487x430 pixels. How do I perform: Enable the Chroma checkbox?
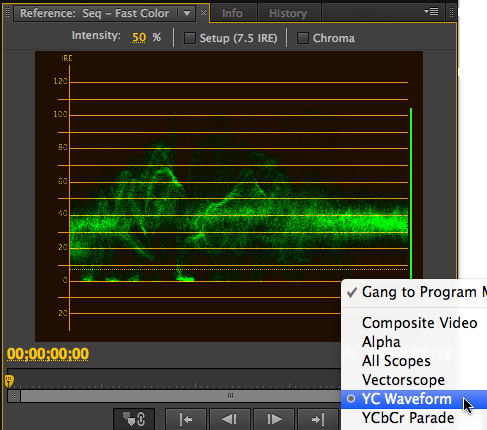303,38
